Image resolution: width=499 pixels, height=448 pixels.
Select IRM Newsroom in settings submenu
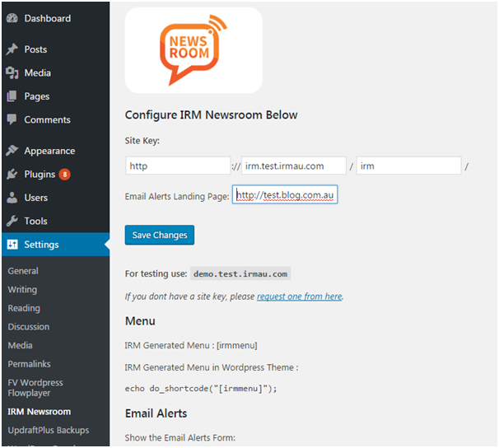(39, 412)
